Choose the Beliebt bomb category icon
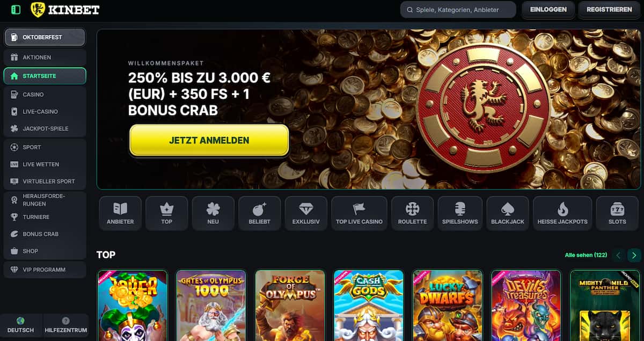This screenshot has height=341, width=644. [x=260, y=213]
